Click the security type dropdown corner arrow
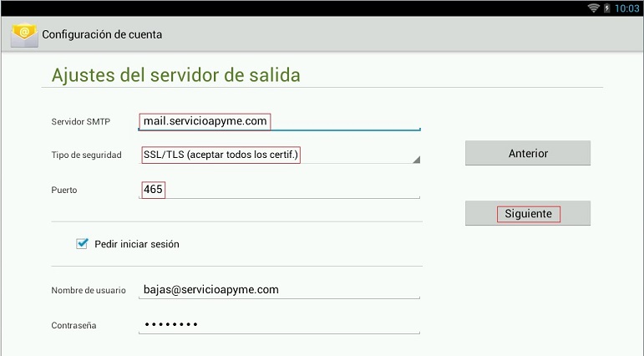Viewport: 644px width, 356px height. coord(415,159)
